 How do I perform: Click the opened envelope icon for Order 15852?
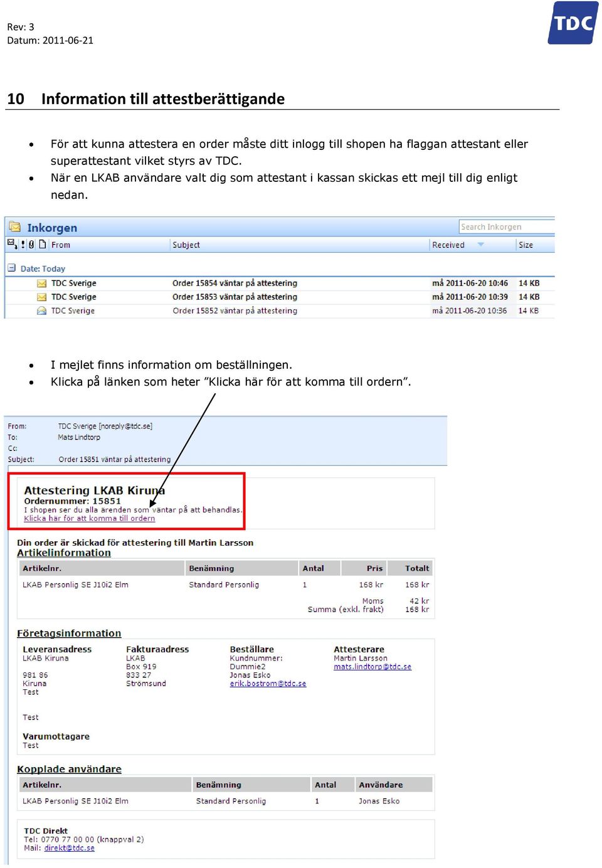(42, 310)
